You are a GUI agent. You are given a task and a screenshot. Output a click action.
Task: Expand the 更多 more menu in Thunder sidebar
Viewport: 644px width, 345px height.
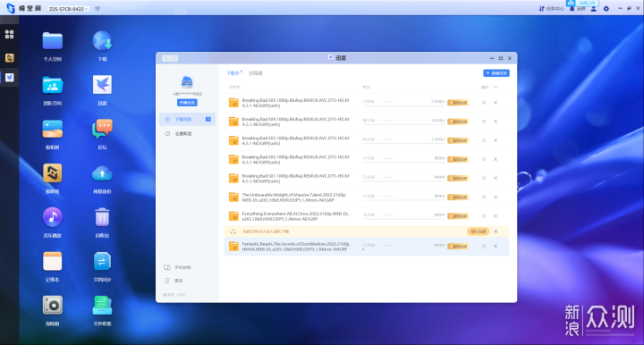174,281
